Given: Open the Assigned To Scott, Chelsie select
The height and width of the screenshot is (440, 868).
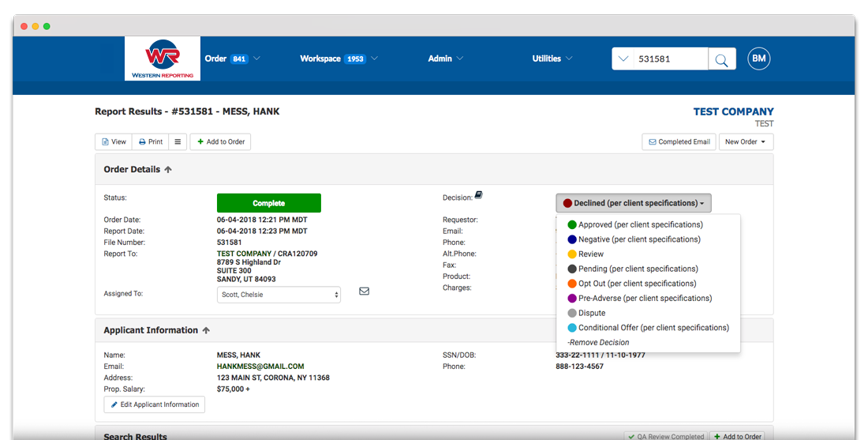Looking at the screenshot, I should coord(279,295).
